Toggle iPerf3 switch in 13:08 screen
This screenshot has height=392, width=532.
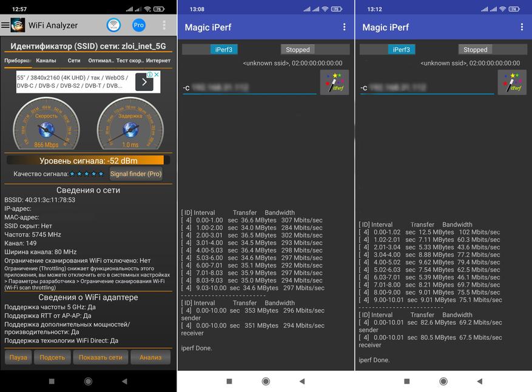coord(210,50)
